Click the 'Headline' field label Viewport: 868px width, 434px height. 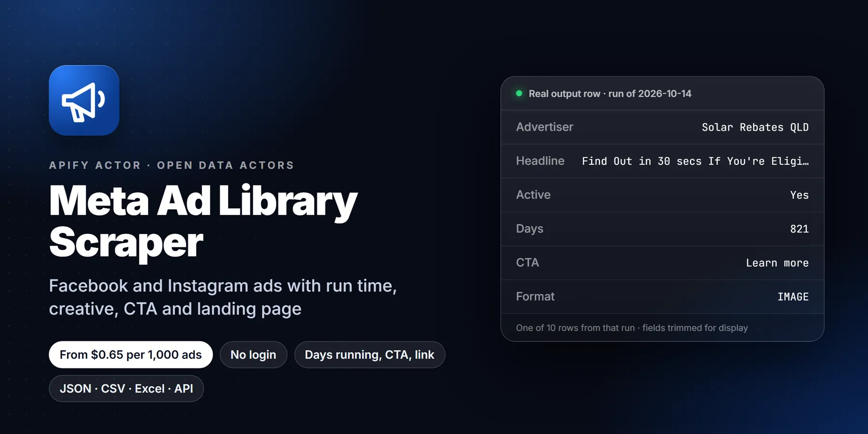540,161
